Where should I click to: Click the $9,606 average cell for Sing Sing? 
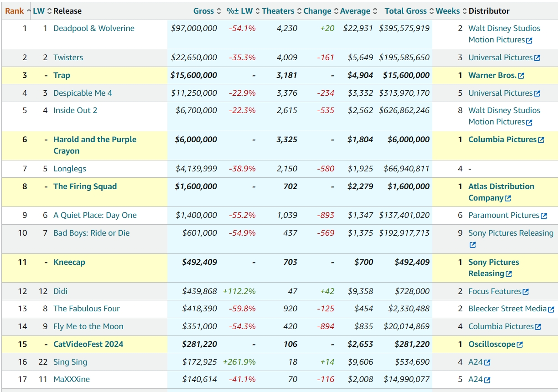[x=360, y=362]
